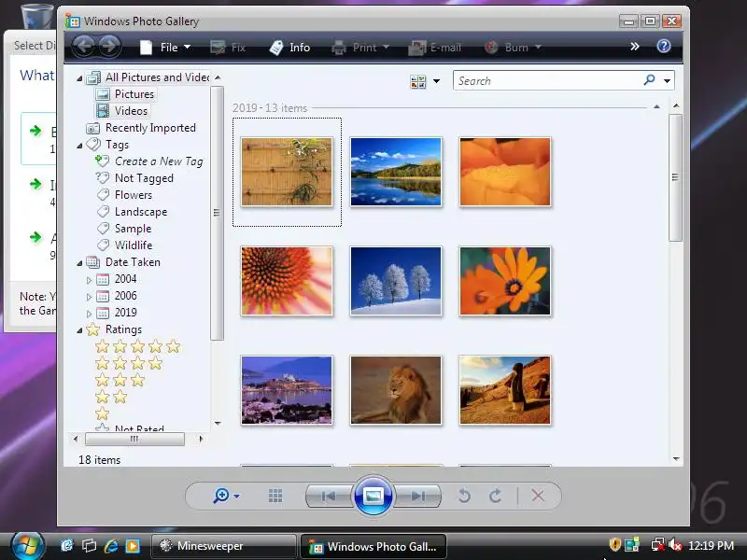
Task: Filter by the Sample tag
Action: [124, 228]
